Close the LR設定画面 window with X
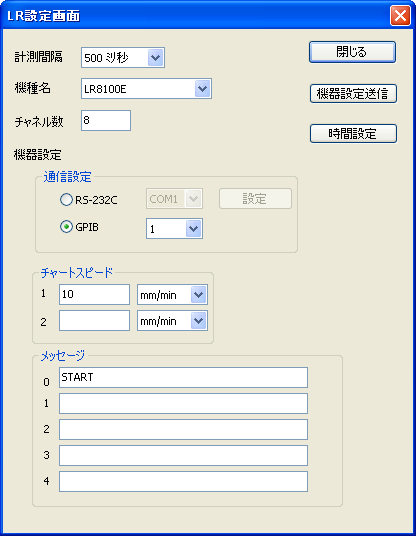Viewport: 416px width, 536px height. point(400,15)
